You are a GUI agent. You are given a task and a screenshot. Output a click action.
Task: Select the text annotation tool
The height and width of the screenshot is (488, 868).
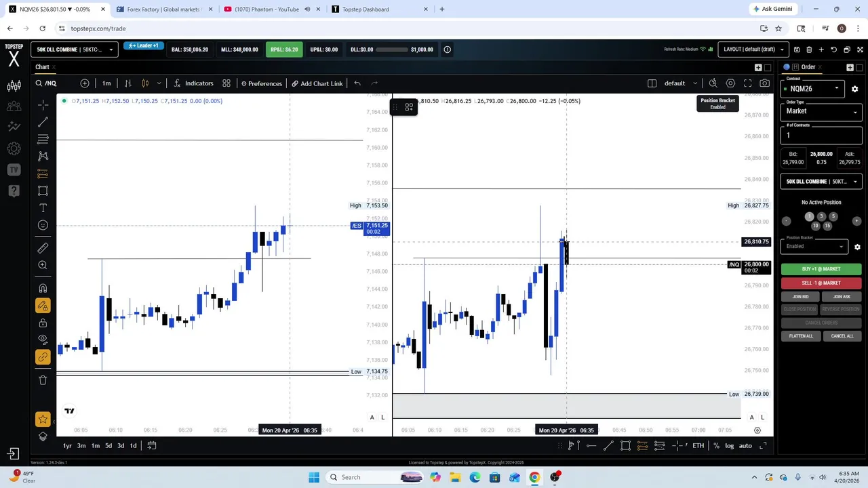(x=43, y=208)
